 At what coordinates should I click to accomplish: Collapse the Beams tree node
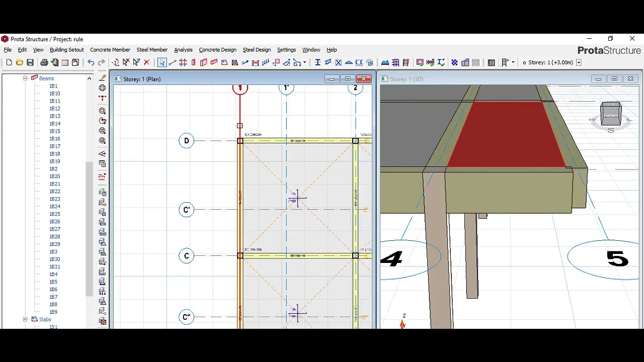[25, 78]
